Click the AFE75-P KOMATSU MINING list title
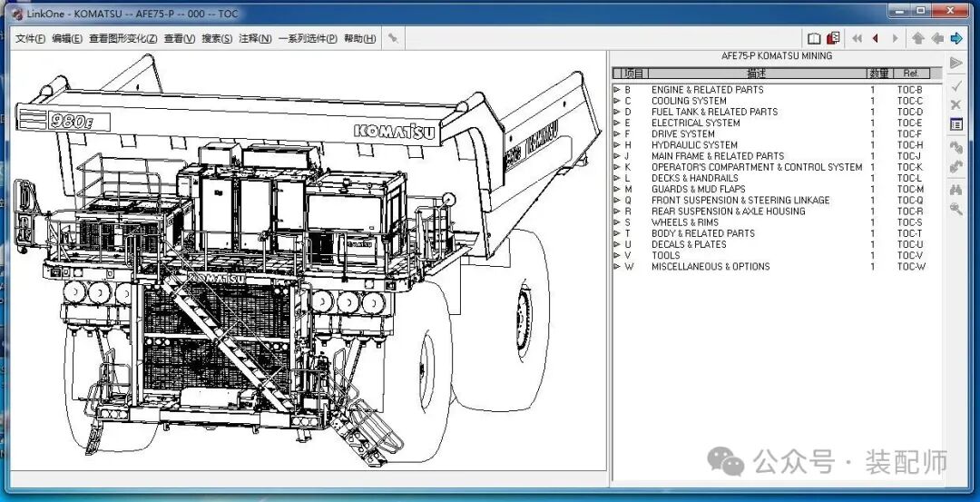The width and height of the screenshot is (980, 502). [776, 56]
